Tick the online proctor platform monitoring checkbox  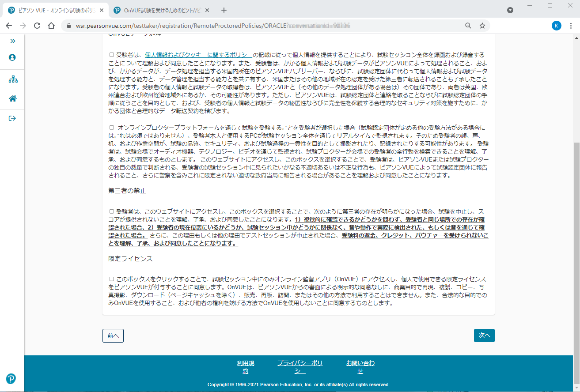click(112, 128)
